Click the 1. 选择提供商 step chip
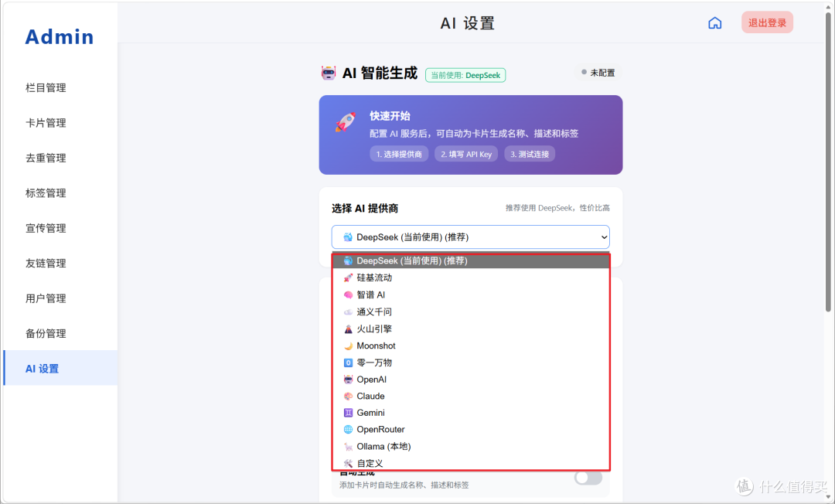Screen dimensions: 835x504 (x=399, y=154)
